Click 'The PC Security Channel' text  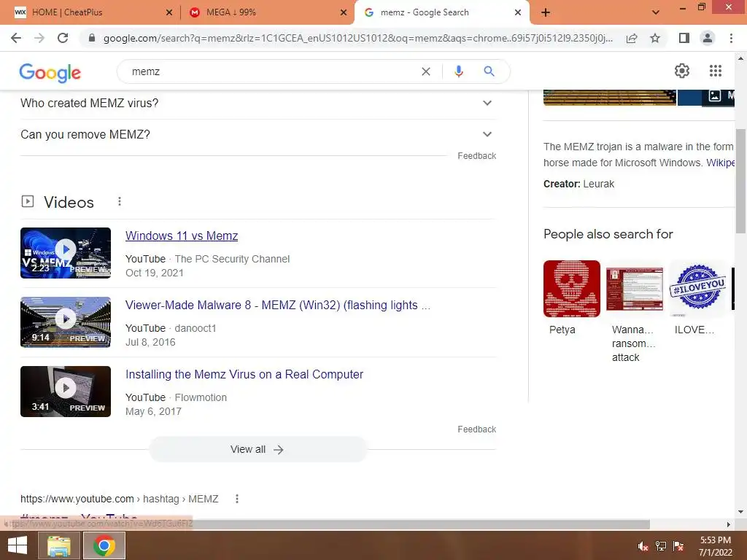click(232, 259)
